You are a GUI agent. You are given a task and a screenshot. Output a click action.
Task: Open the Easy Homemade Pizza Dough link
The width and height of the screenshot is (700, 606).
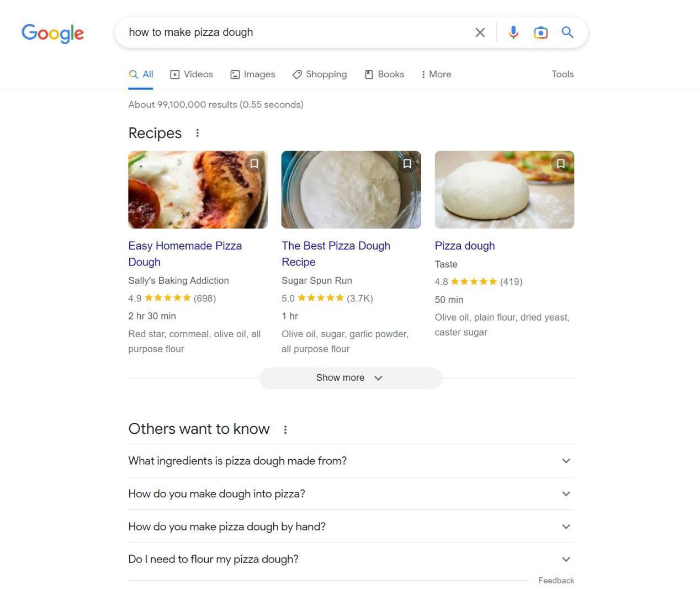pyautogui.click(x=185, y=254)
